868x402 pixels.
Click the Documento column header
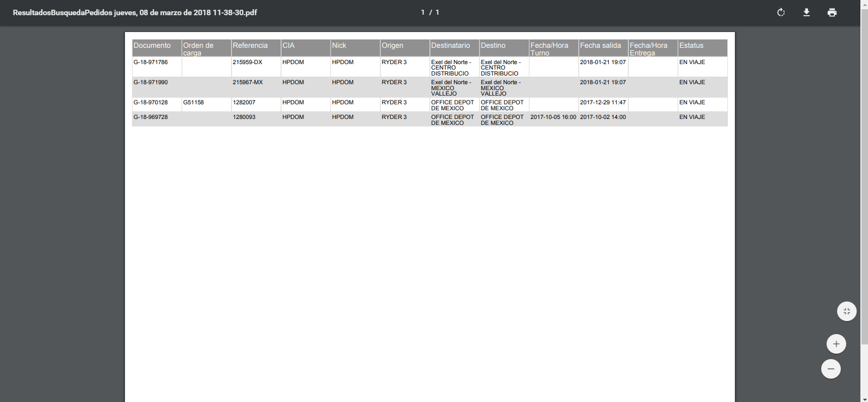click(152, 46)
